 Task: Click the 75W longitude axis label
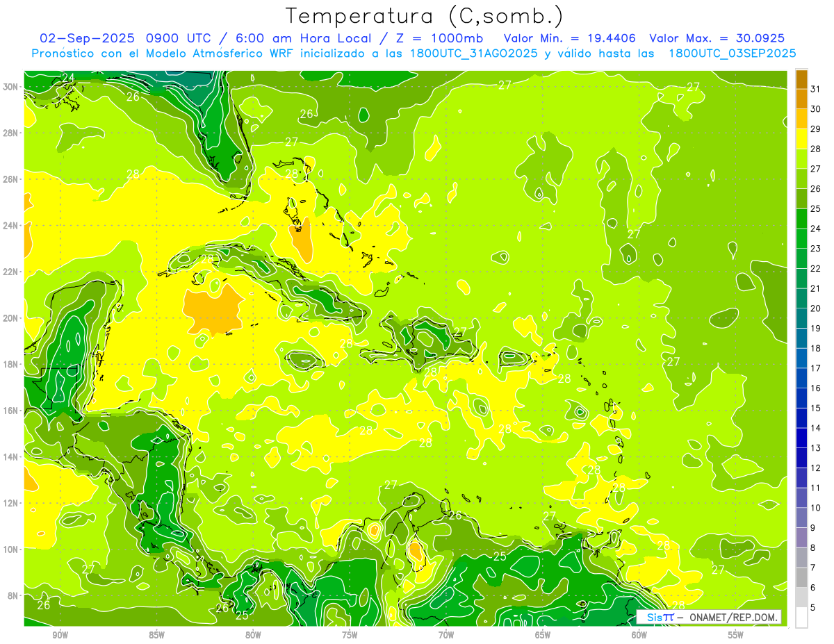350,635
